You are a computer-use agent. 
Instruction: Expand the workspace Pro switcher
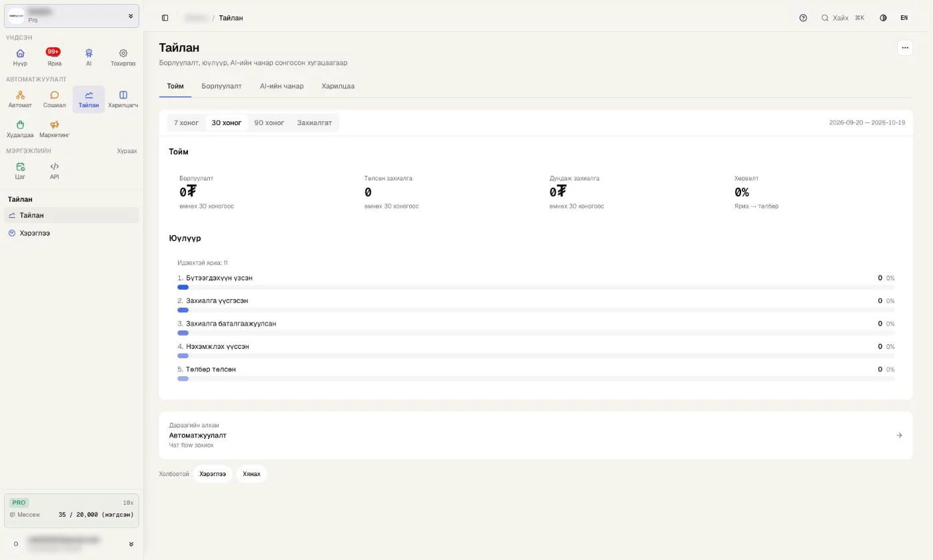pos(71,15)
